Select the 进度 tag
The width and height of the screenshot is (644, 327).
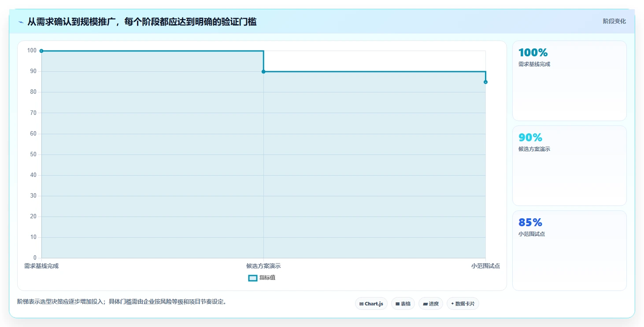pos(431,304)
